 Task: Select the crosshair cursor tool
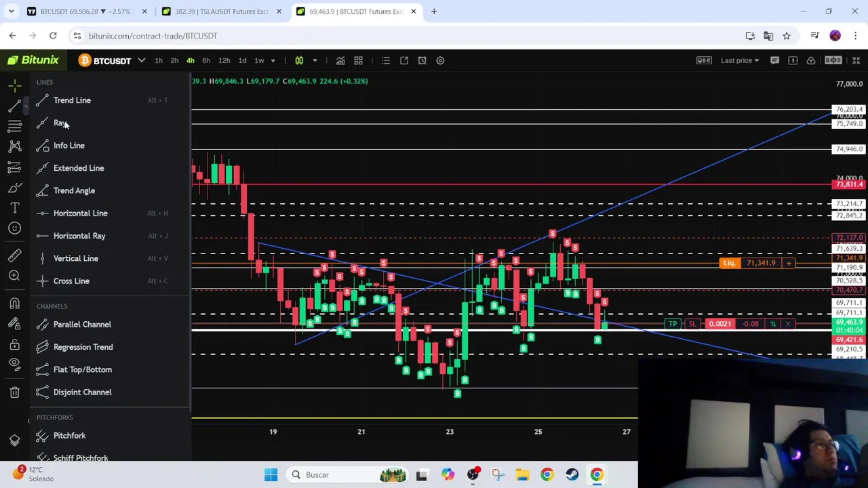pyautogui.click(x=15, y=85)
